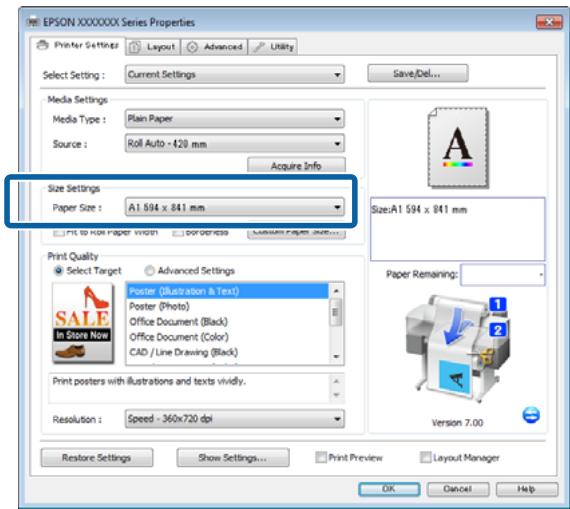Screen dimensions: 570x509
Task: Click the Custom Paper Size... button
Action: pyautogui.click(x=296, y=232)
